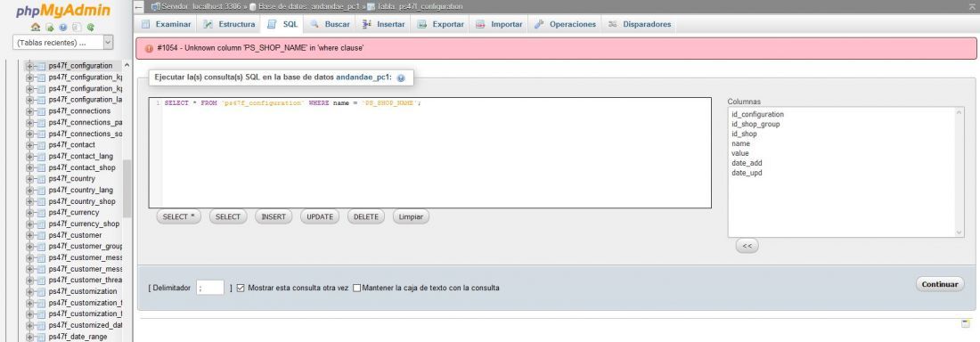Screen dimensions: 980x342
Task: Expand the ps47f_connections_so tree node
Action: (29, 134)
